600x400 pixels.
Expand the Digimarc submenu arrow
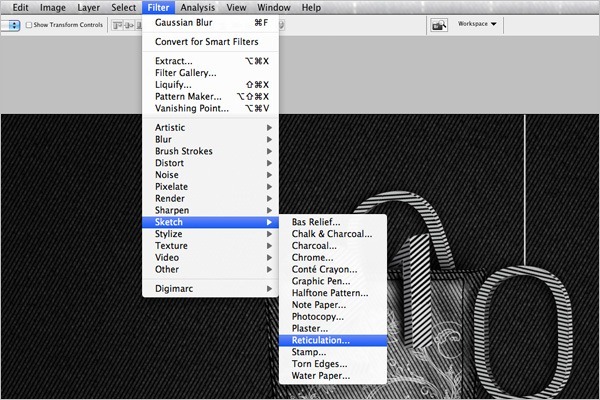click(x=269, y=289)
